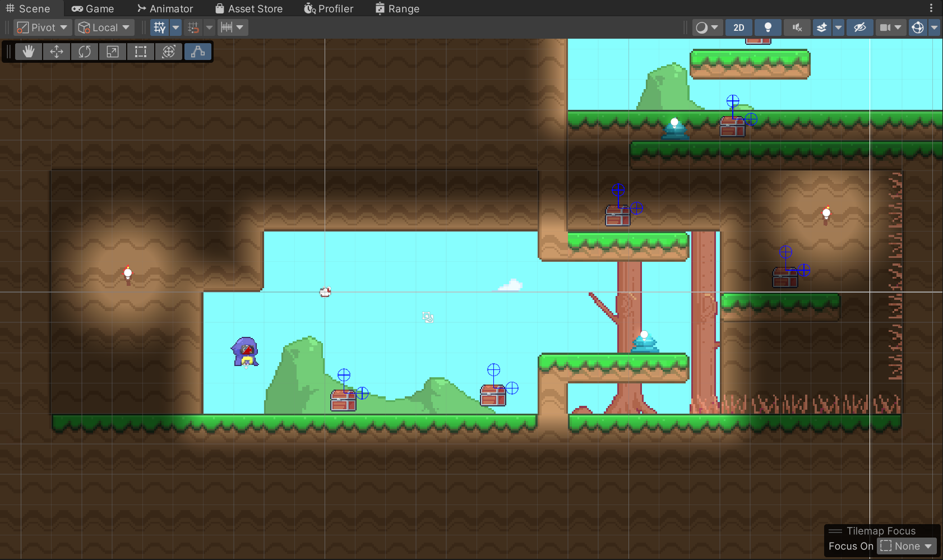Select the Hand view tool

pyautogui.click(x=29, y=52)
